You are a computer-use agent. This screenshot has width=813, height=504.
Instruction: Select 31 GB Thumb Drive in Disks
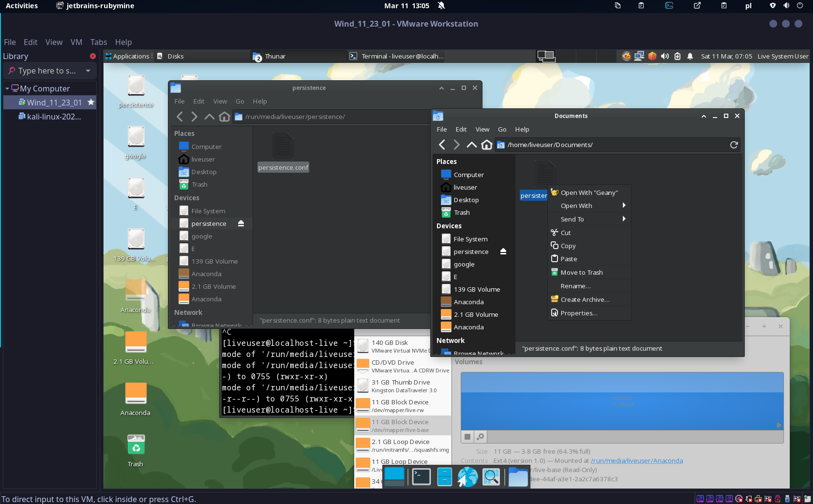click(x=403, y=386)
